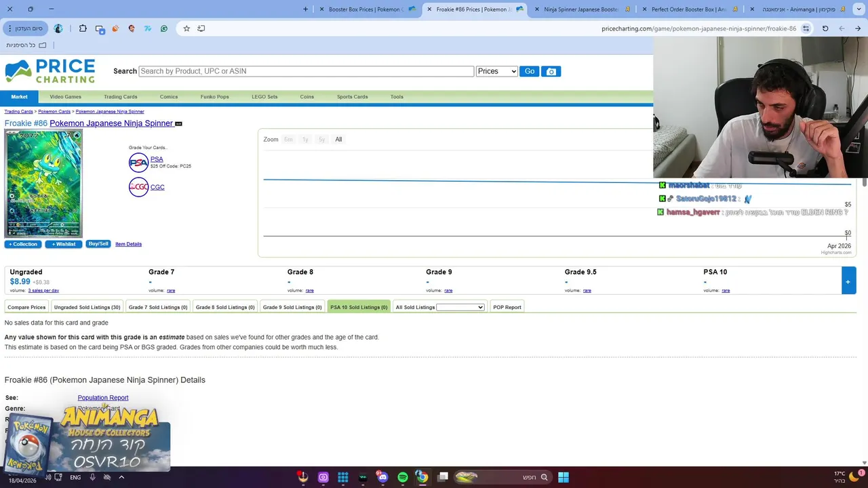Click the Pokemon Japanese Ninja Spinner title link

tap(111, 123)
